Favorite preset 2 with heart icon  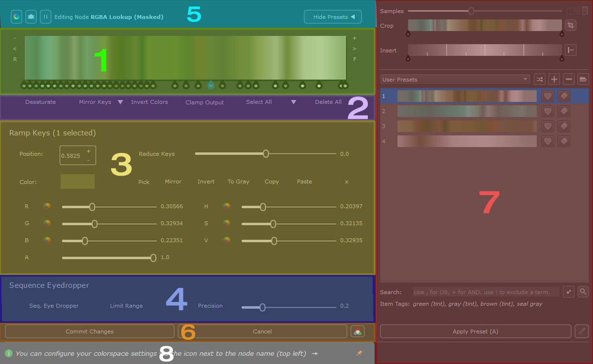pos(547,112)
